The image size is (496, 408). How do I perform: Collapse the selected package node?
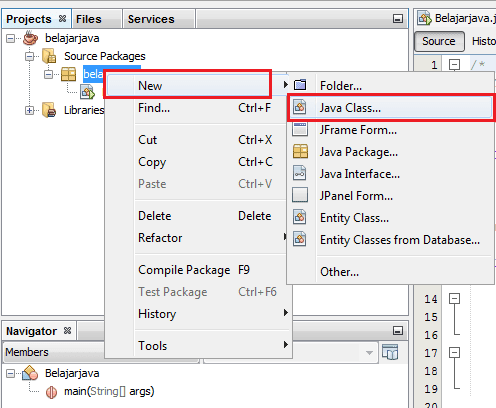(48, 74)
